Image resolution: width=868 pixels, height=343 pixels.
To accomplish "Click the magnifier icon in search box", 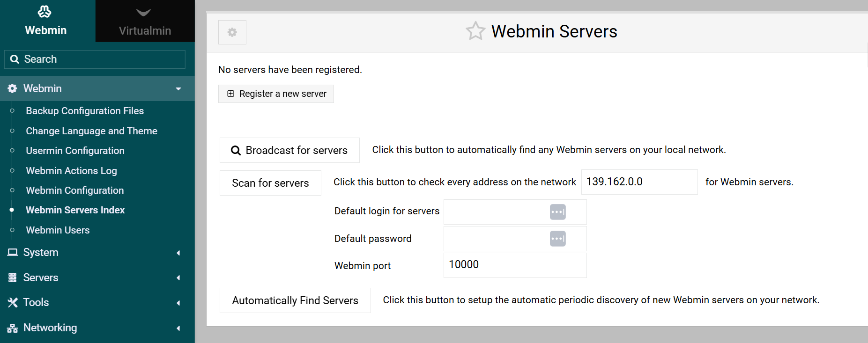I will tap(15, 59).
